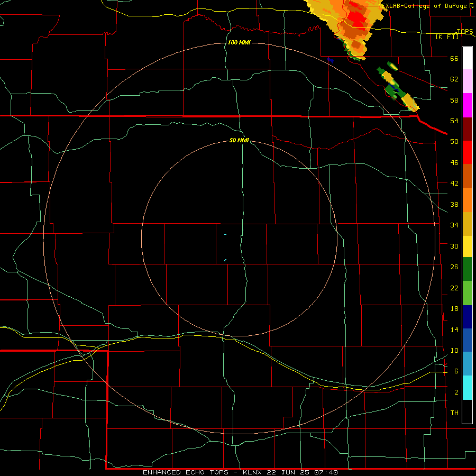Click the '[K FT]' units label
Screen dimensions: 476x476
pyautogui.click(x=447, y=36)
